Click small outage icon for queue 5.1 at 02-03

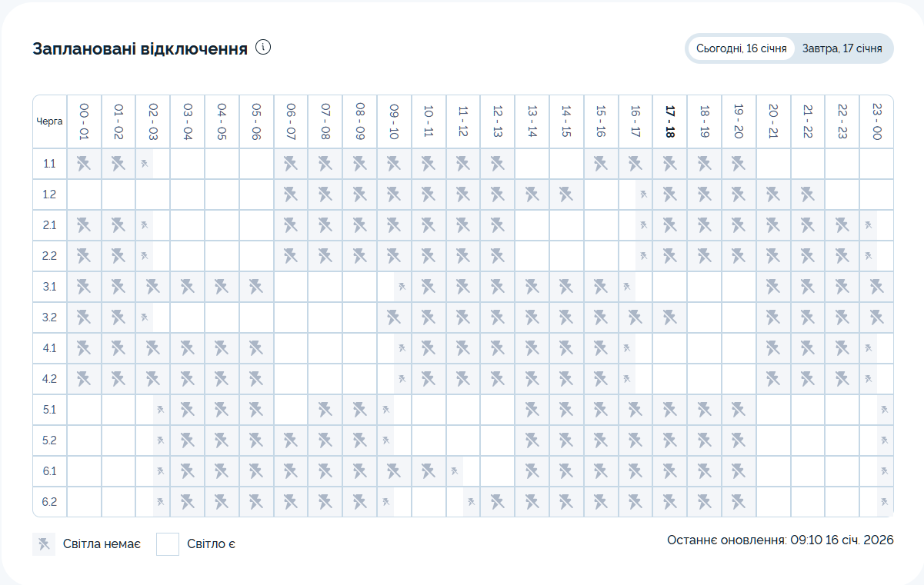pos(161,410)
